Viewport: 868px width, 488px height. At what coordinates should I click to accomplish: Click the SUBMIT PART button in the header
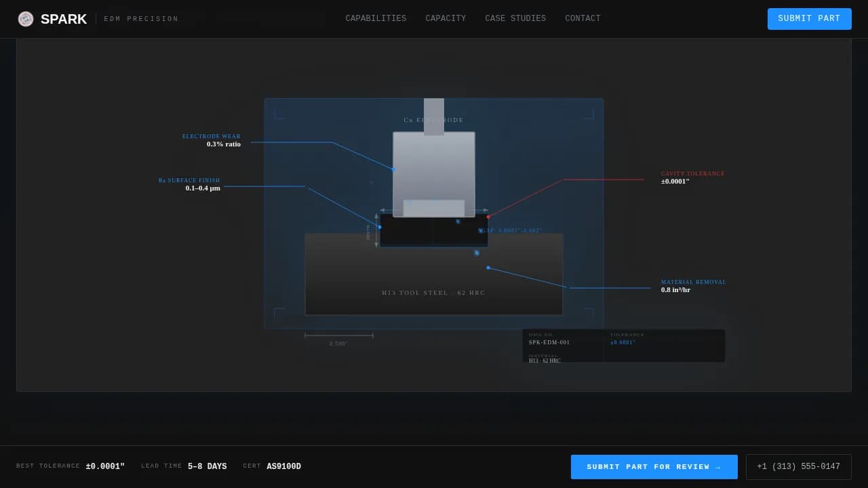(809, 19)
